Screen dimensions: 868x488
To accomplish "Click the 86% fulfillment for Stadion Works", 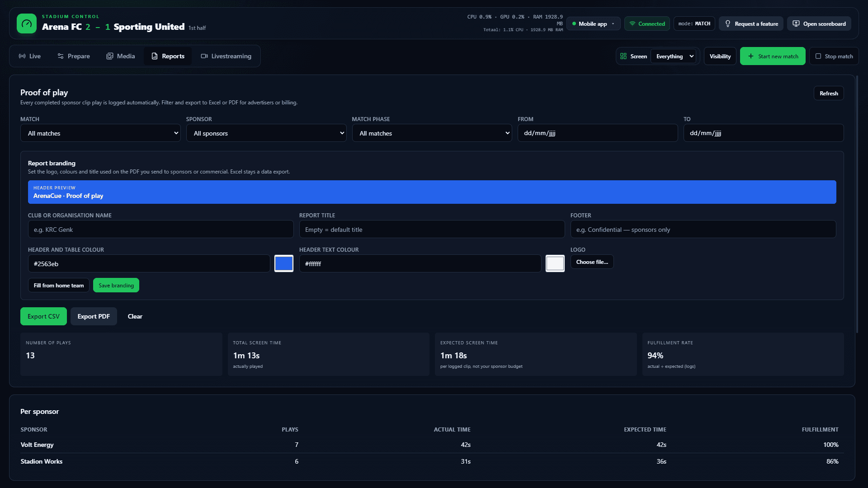I will 832,461.
